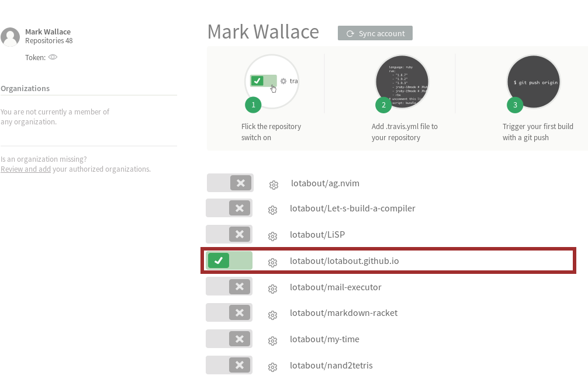Show token using the eye icon
Viewport: 588px width, 379px height.
click(x=53, y=57)
